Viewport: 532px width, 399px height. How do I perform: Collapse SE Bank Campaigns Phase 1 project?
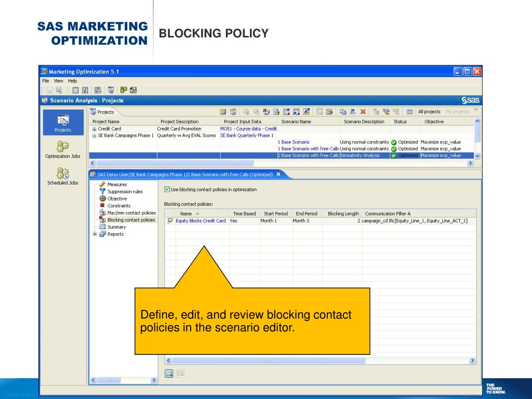(x=95, y=136)
